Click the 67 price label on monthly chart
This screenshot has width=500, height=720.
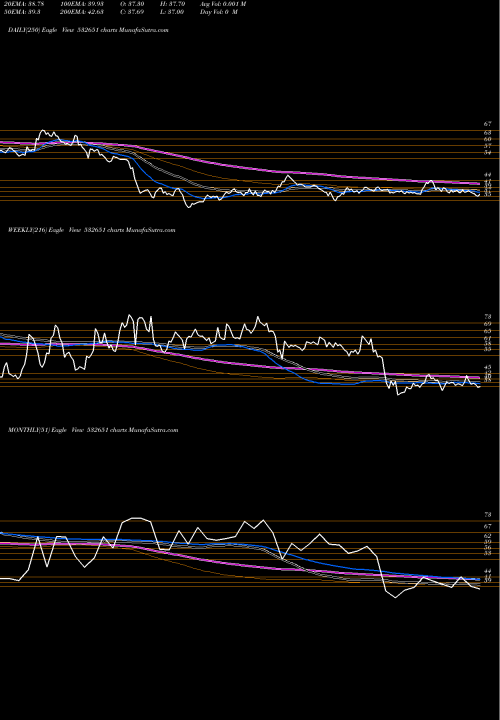[x=488, y=526]
